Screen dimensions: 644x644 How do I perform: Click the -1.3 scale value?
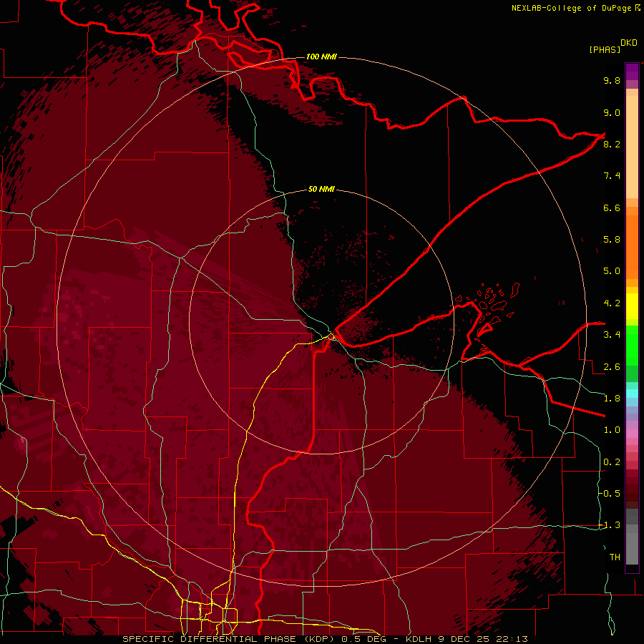[x=610, y=525]
